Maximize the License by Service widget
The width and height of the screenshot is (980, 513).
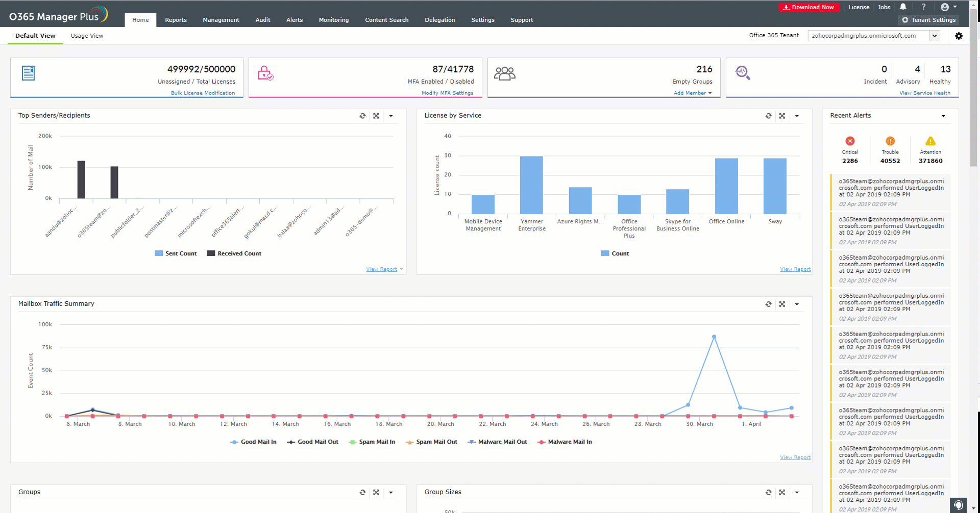coord(782,116)
